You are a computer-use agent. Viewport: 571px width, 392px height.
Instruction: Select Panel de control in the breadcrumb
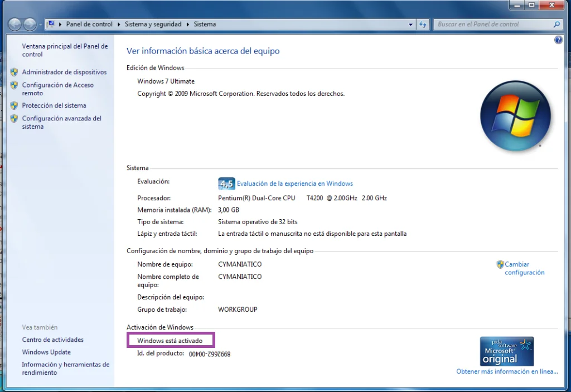(89, 25)
